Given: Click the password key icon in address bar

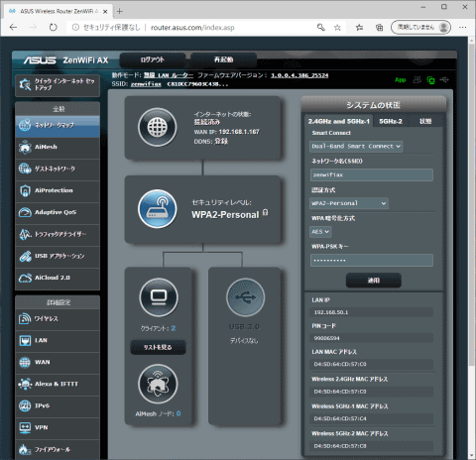Looking at the screenshot, I should [320, 28].
